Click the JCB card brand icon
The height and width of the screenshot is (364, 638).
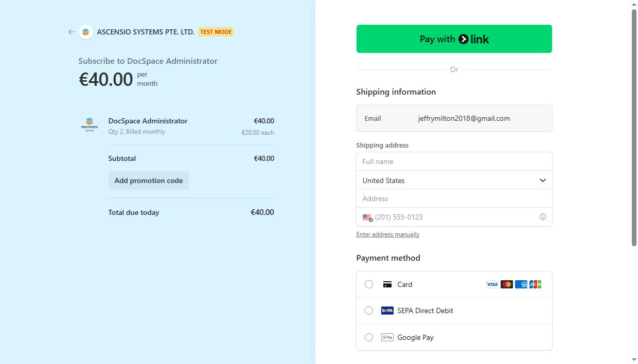[x=535, y=284]
